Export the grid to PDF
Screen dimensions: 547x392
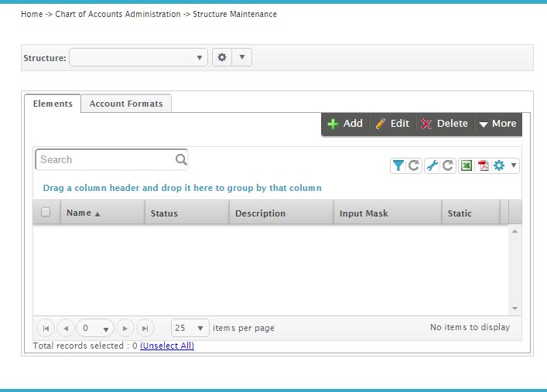[483, 165]
